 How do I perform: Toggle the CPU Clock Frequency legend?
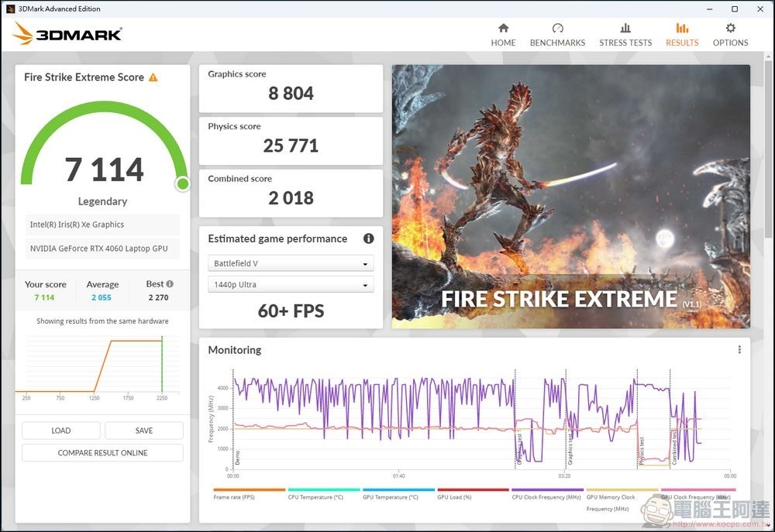(x=547, y=494)
